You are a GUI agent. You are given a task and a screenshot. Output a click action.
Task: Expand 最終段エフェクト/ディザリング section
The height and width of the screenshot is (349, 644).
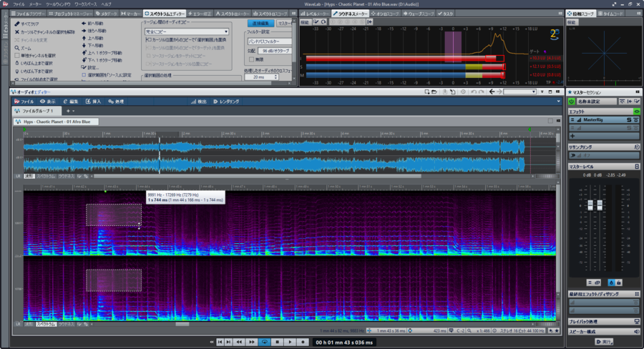pyautogui.click(x=604, y=294)
